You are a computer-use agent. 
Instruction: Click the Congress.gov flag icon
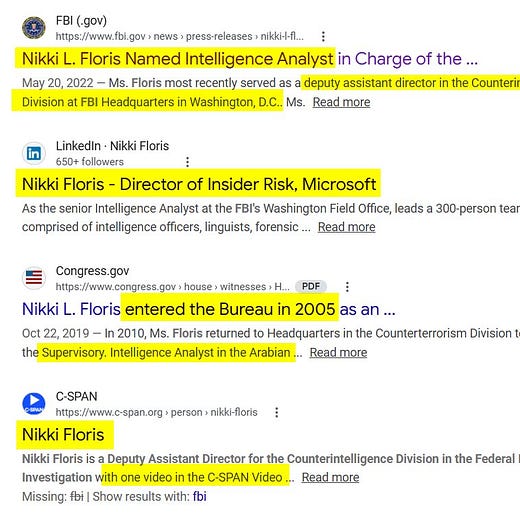click(34, 278)
